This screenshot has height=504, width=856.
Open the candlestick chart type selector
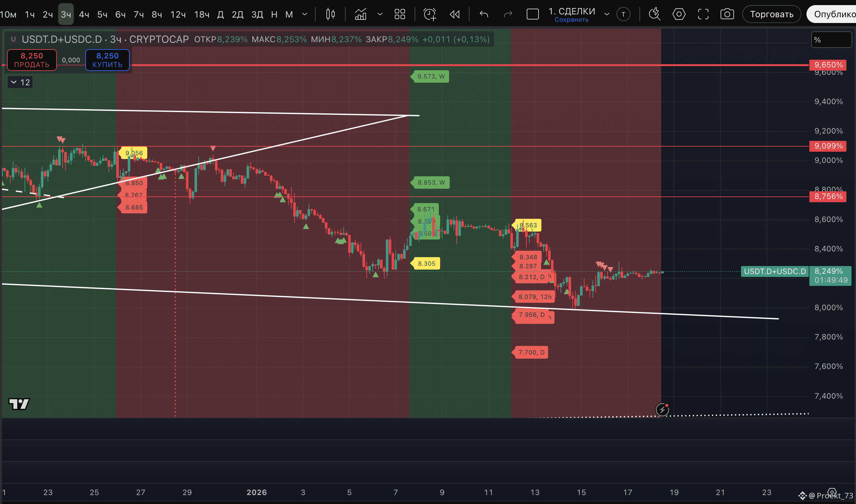[x=330, y=14]
